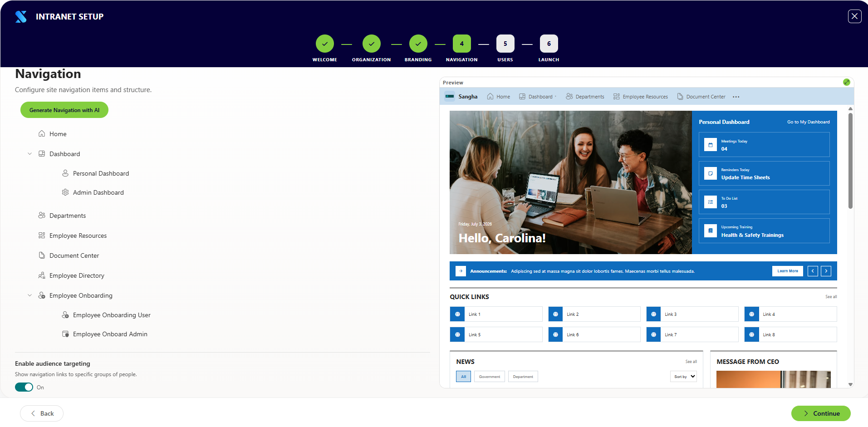
Task: Open the preview nav overflow ellipsis
Action: (x=736, y=97)
